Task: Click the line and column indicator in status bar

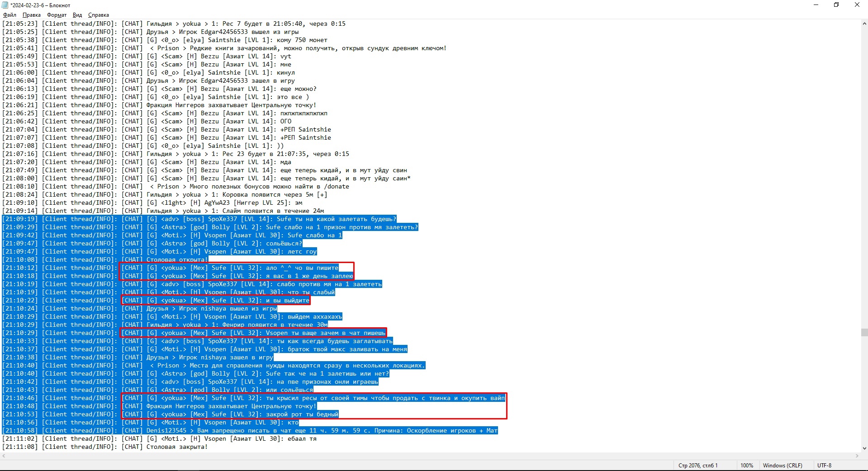Action: [x=697, y=465]
